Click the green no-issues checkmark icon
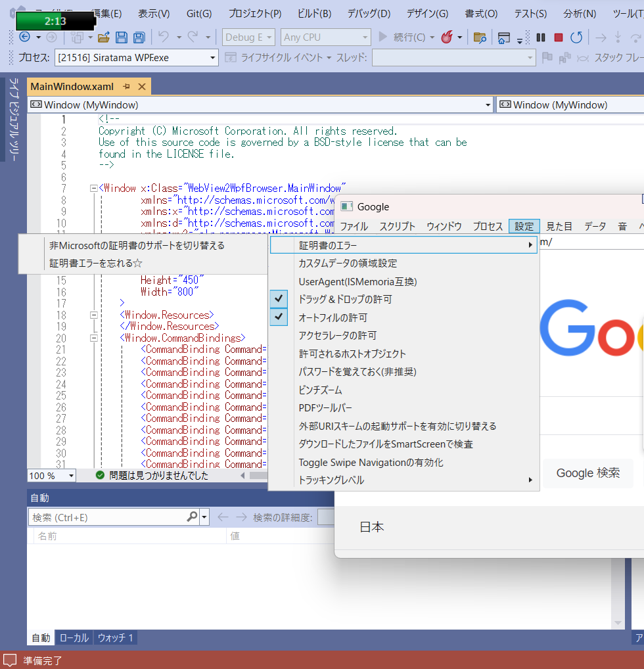This screenshot has height=669, width=644. pos(100,475)
